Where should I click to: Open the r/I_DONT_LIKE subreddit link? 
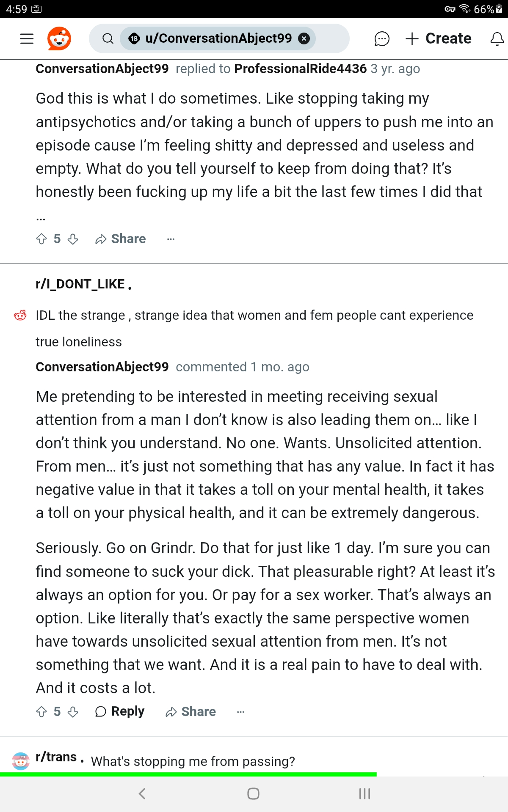point(80,284)
